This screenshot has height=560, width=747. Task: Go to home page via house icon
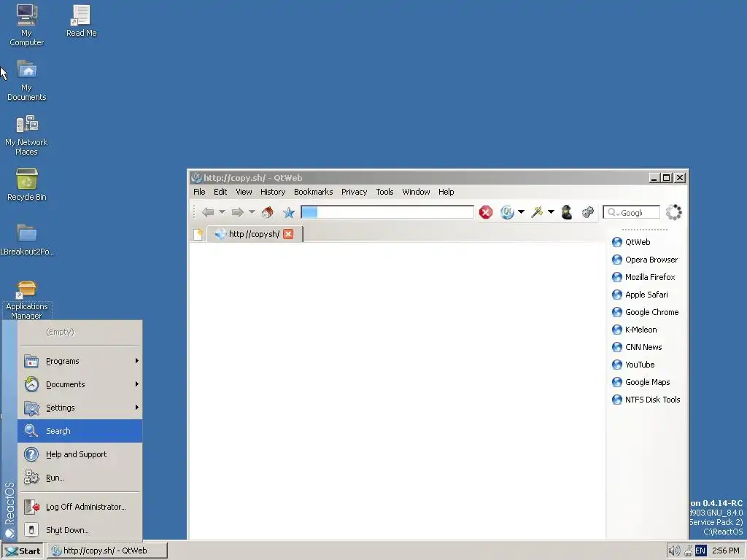point(268,212)
